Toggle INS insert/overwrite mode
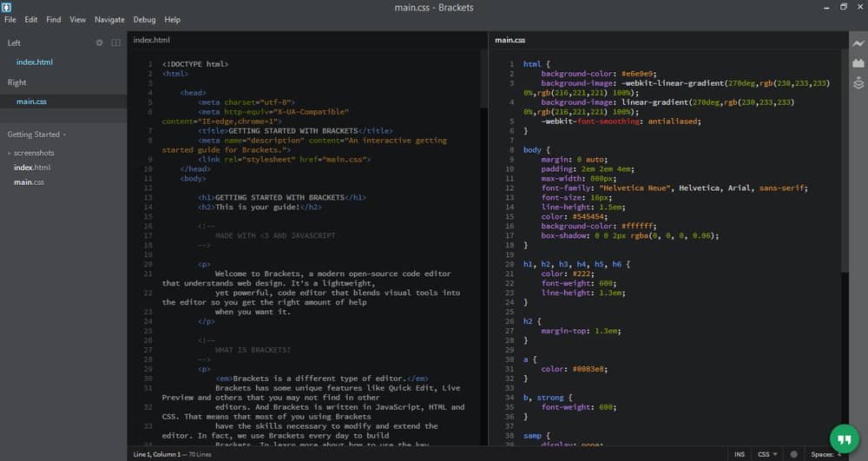 click(739, 454)
